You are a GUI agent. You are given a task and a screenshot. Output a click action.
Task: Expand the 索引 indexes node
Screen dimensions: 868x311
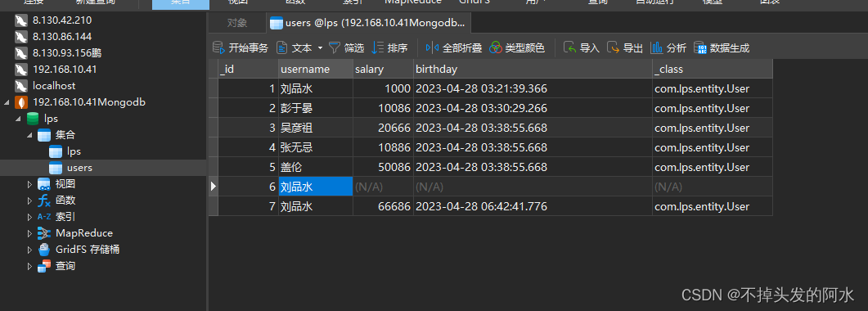(29, 217)
